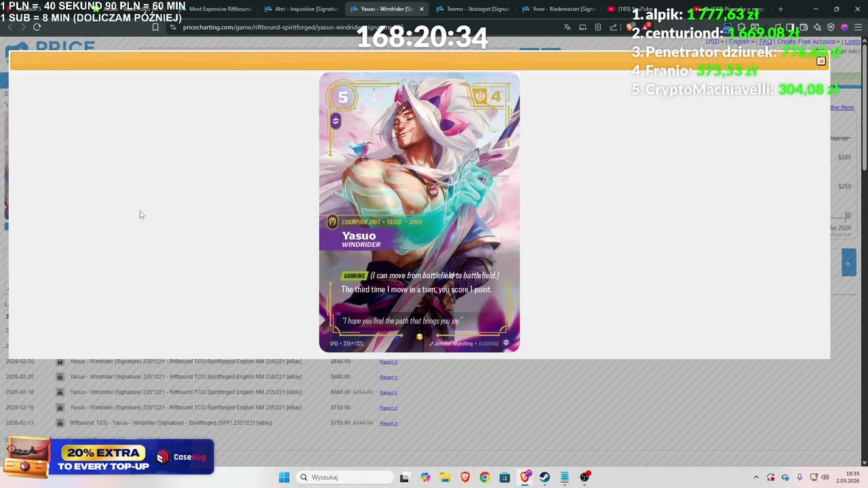The width and height of the screenshot is (868, 488).
Task: Open the English language dropdown
Action: point(741,41)
